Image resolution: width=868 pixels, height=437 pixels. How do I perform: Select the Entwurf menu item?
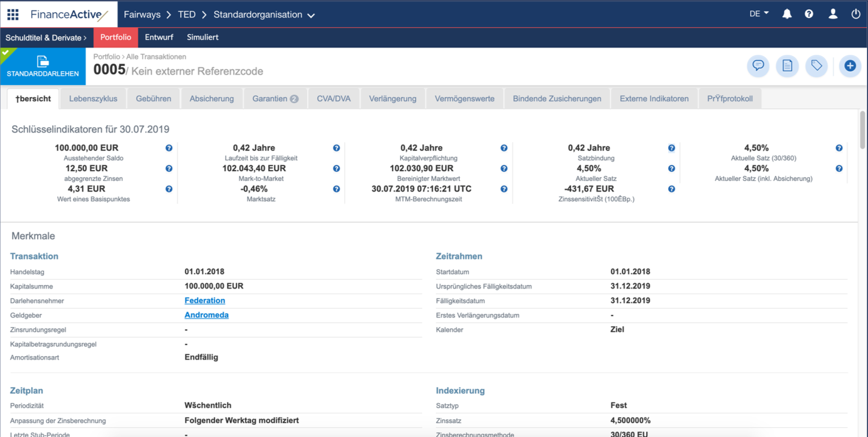(x=159, y=38)
